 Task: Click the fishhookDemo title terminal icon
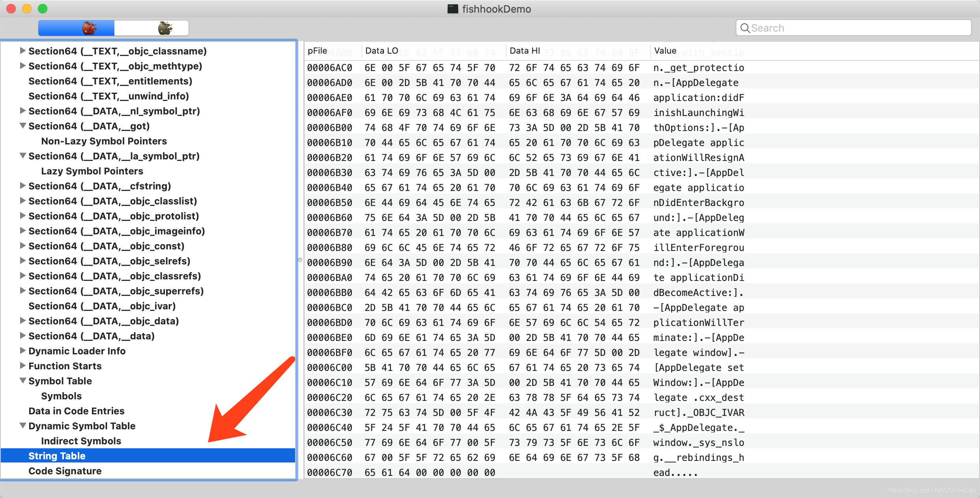[453, 9]
